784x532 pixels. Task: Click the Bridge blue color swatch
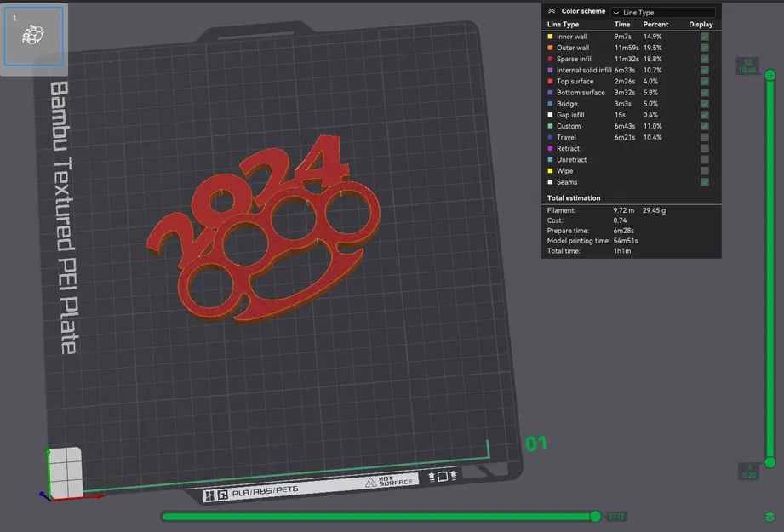(550, 104)
